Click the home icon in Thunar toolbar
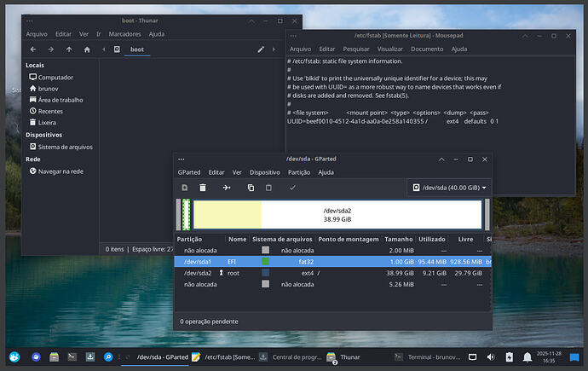Image resolution: width=588 pixels, height=371 pixels. (x=87, y=49)
